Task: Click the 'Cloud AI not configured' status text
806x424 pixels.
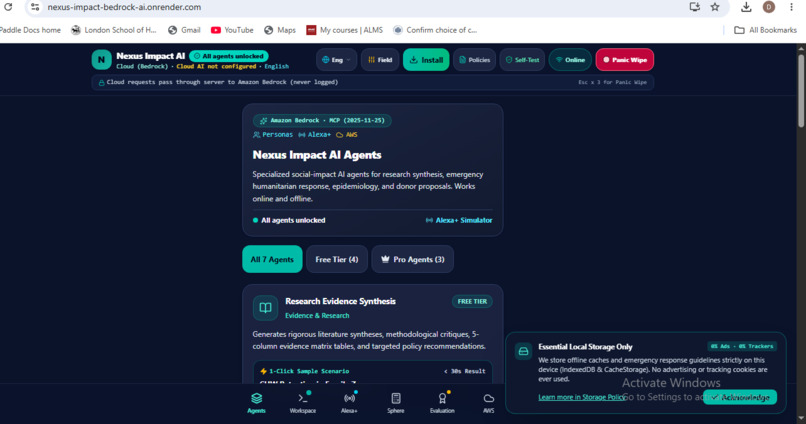Action: 216,66
